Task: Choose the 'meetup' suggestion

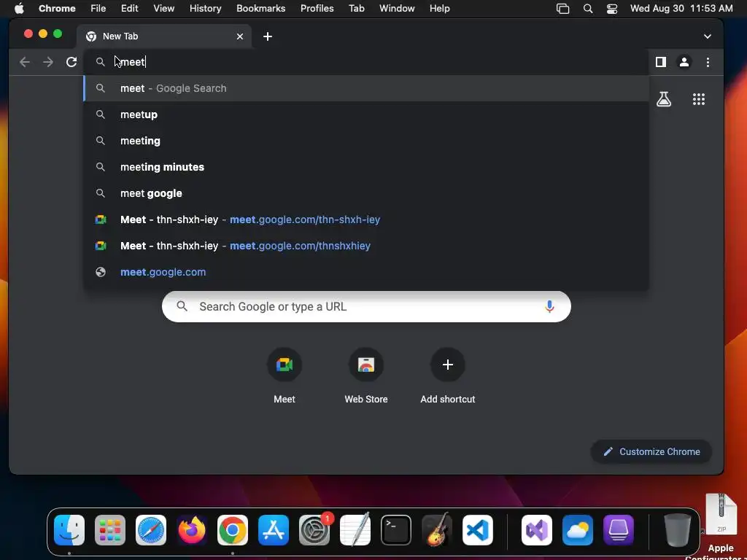Action: click(x=366, y=114)
